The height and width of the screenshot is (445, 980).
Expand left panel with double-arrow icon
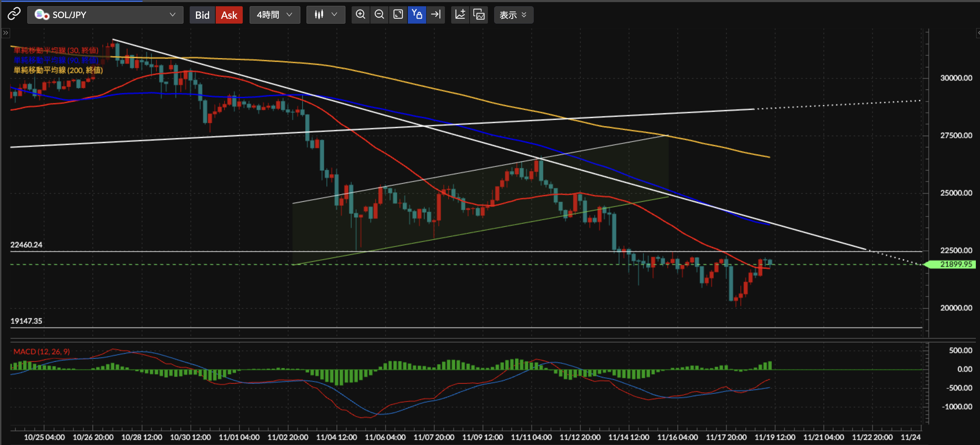click(5, 33)
